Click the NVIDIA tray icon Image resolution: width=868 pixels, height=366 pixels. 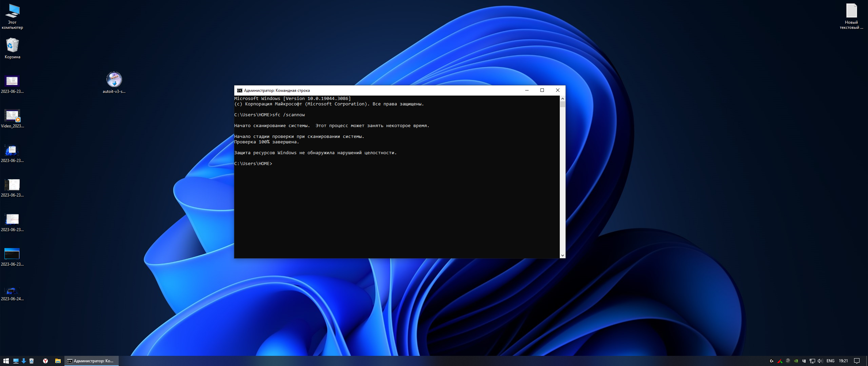[x=796, y=361]
